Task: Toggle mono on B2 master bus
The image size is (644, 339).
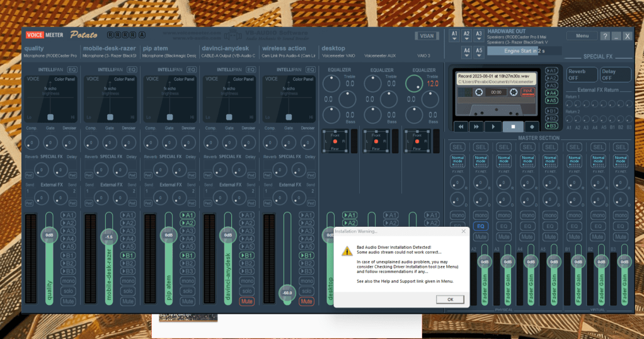Action: (598, 215)
